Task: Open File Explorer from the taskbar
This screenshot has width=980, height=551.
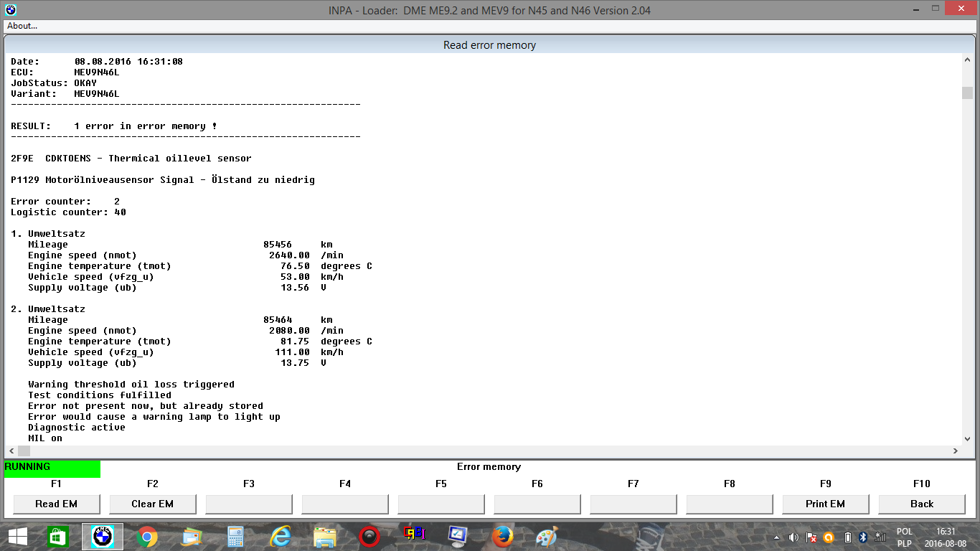Action: pos(325,537)
